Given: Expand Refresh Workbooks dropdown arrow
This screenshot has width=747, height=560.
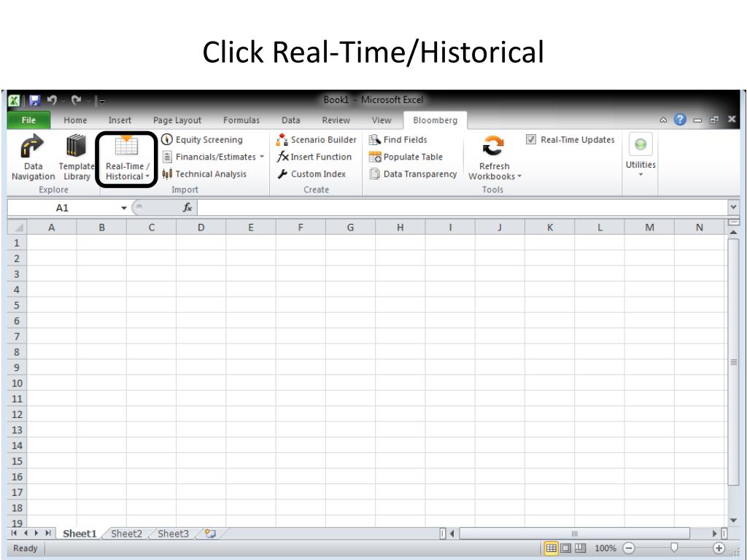Looking at the screenshot, I should pos(519,176).
